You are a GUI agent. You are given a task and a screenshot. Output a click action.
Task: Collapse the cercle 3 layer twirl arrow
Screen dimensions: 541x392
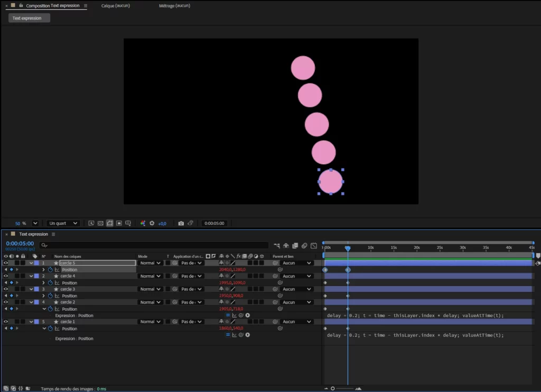pyautogui.click(x=31, y=289)
